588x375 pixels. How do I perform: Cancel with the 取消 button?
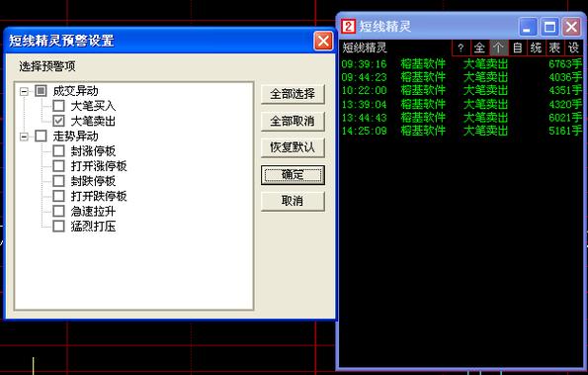[293, 201]
